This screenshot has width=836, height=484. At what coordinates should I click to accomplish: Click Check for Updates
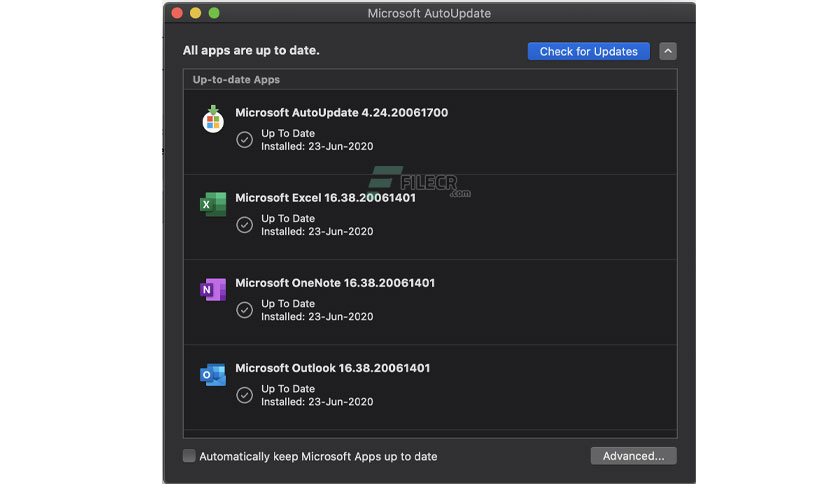[x=589, y=51]
